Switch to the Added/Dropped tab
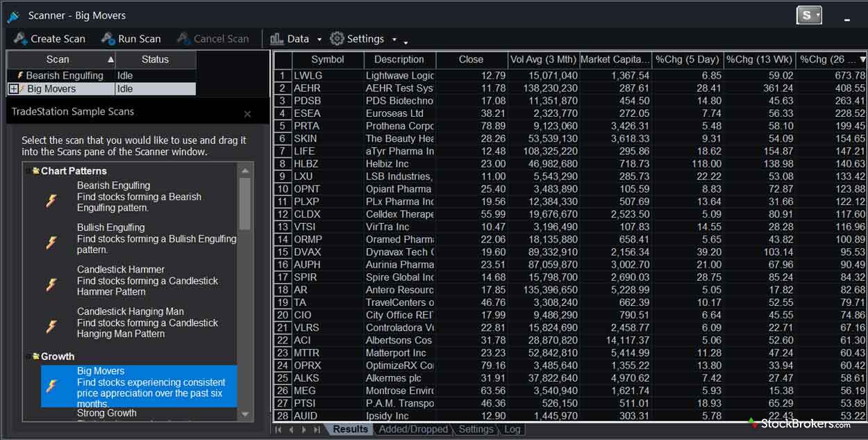This screenshot has width=868, height=440. coord(413,429)
